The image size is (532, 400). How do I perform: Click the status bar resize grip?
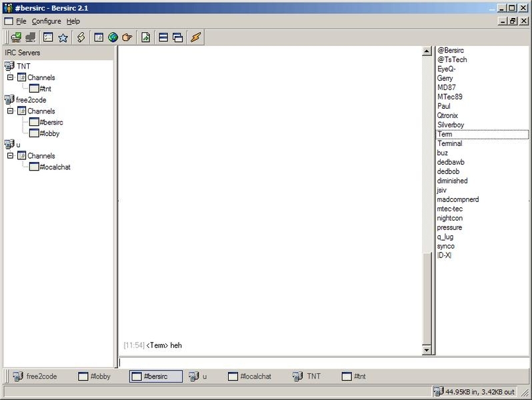525,393
